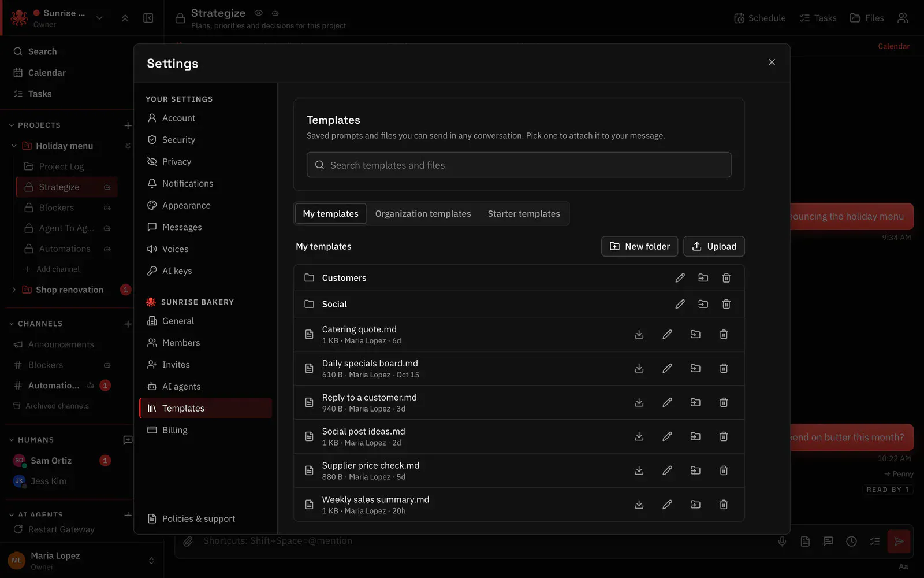
Task: Expand the Shop renovation project
Action: 14,290
